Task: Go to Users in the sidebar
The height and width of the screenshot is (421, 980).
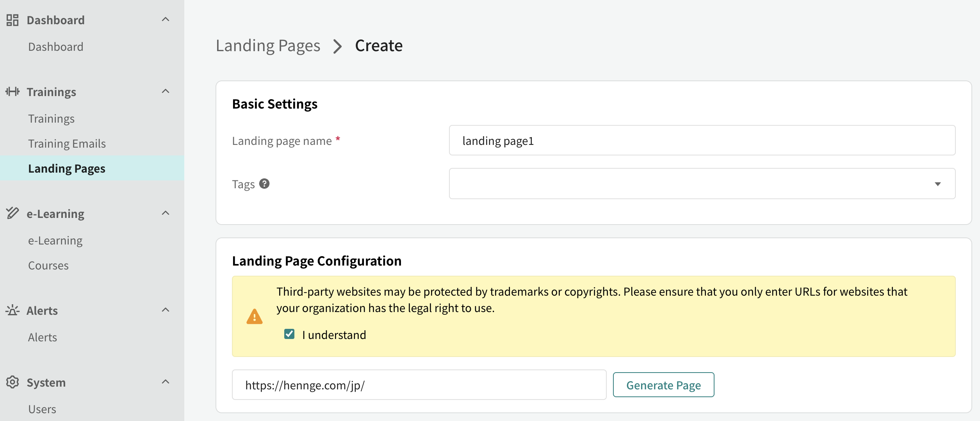Action: [x=42, y=409]
